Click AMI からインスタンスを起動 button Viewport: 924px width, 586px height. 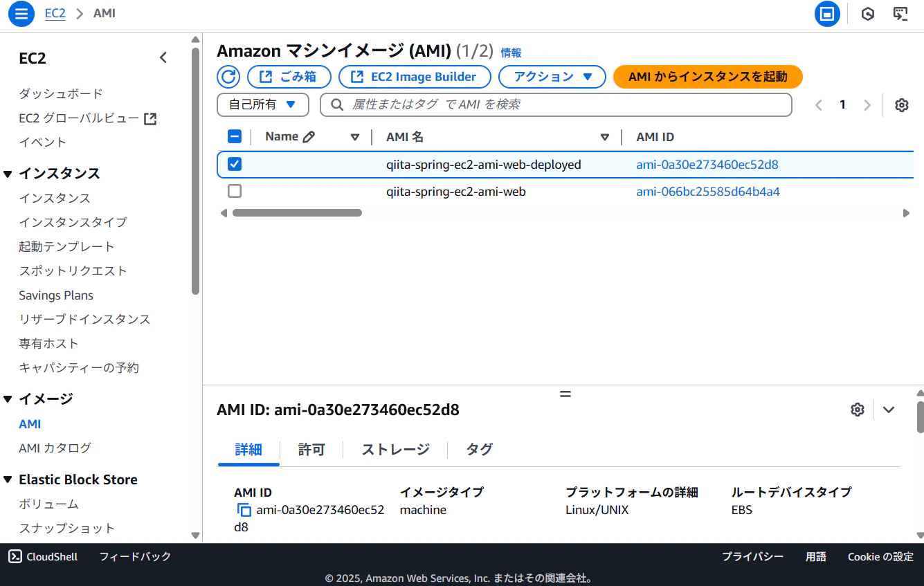pos(708,77)
